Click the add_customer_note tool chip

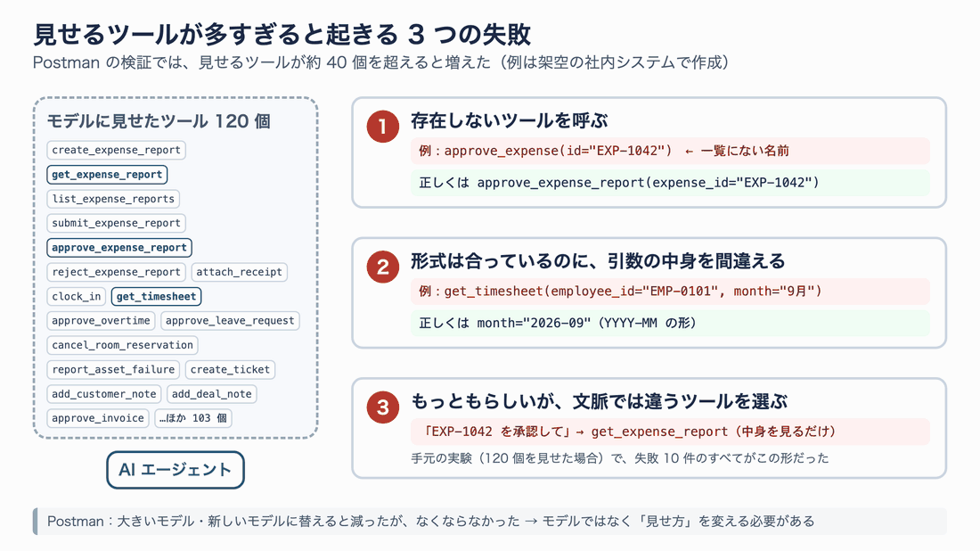click(x=103, y=394)
